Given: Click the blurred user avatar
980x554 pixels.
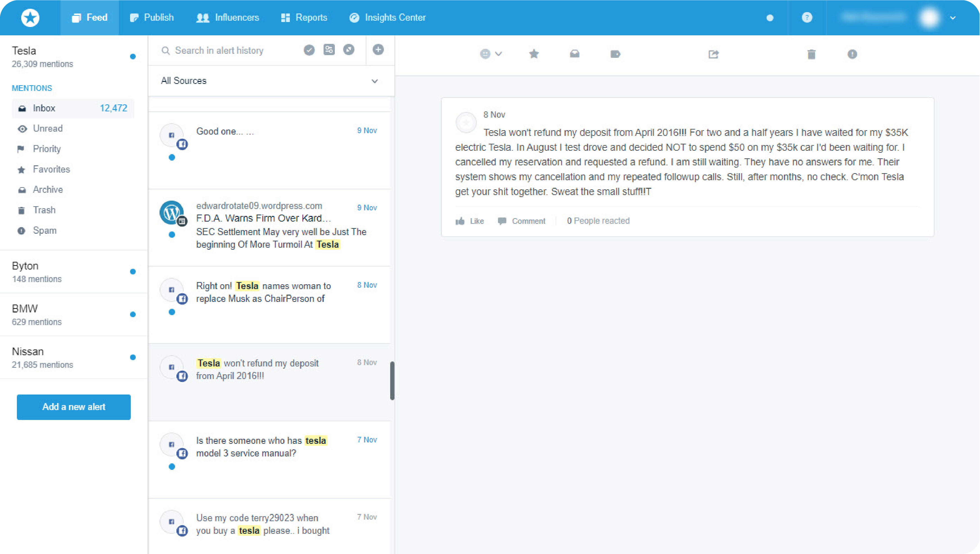Looking at the screenshot, I should pos(929,18).
